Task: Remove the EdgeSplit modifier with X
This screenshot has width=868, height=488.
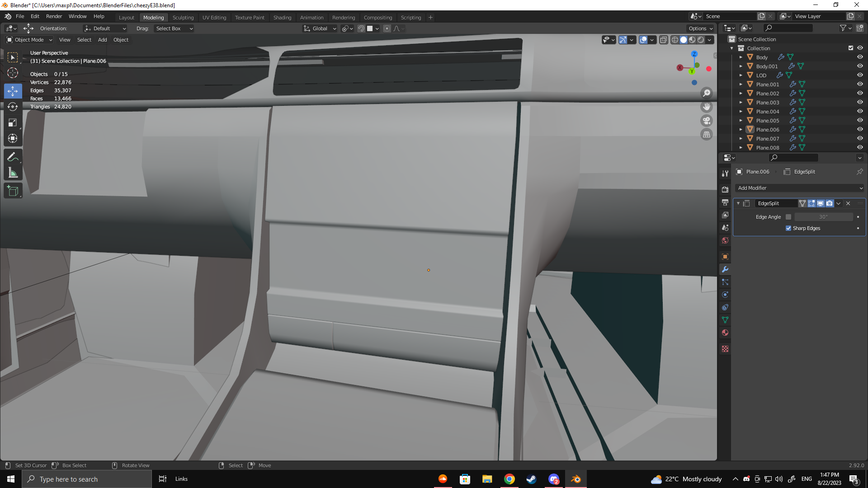Action: click(x=848, y=203)
